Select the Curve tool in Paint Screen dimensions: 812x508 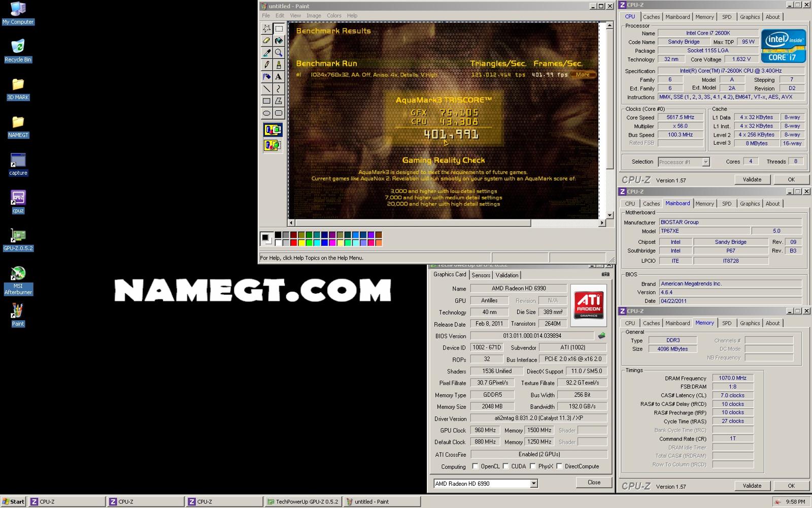tap(279, 89)
